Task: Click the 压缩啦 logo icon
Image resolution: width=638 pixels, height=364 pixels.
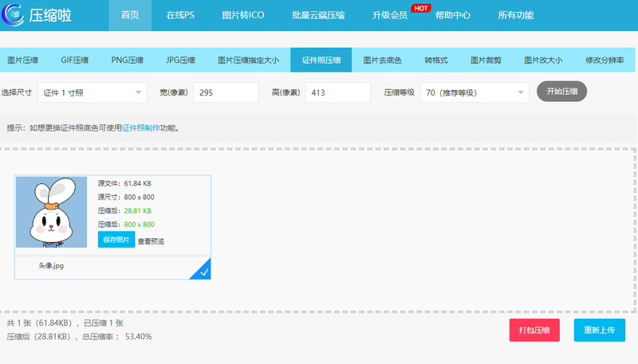Action: tap(13, 14)
